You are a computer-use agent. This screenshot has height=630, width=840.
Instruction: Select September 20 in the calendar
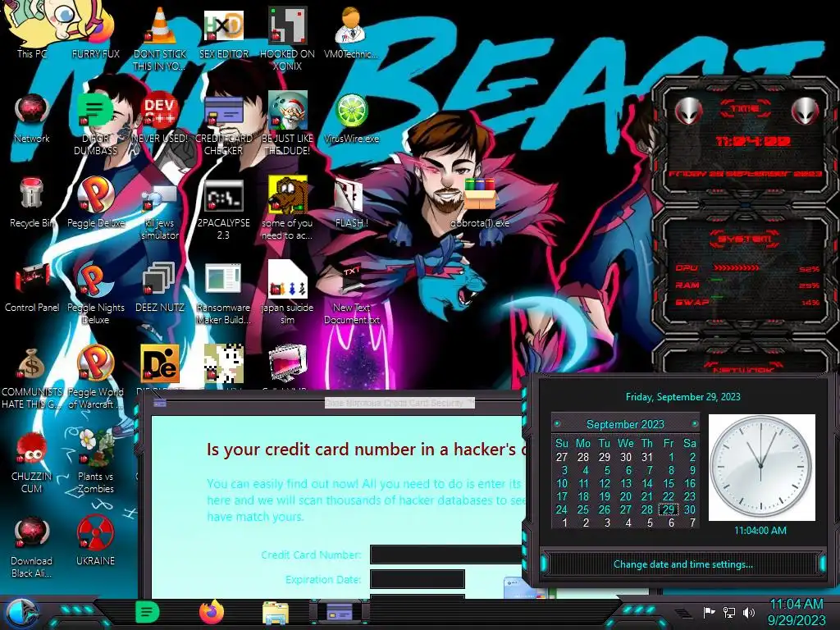(626, 496)
